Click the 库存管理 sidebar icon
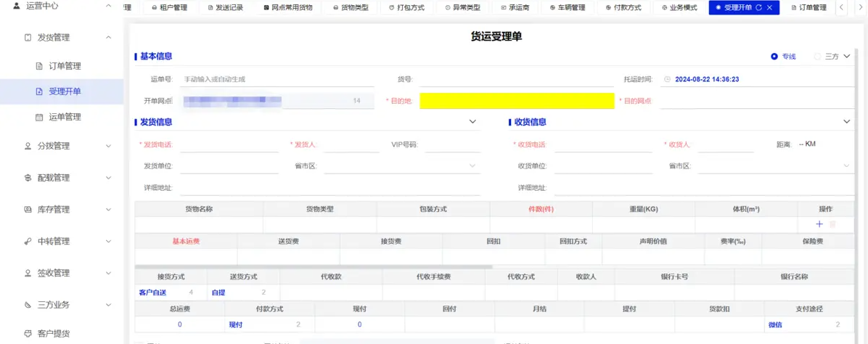 coord(27,210)
